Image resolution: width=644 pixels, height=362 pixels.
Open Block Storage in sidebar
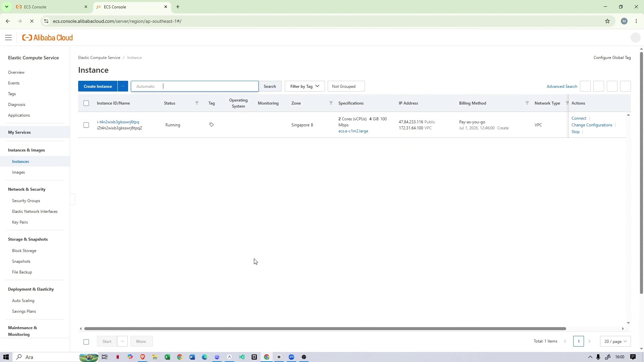click(x=24, y=251)
